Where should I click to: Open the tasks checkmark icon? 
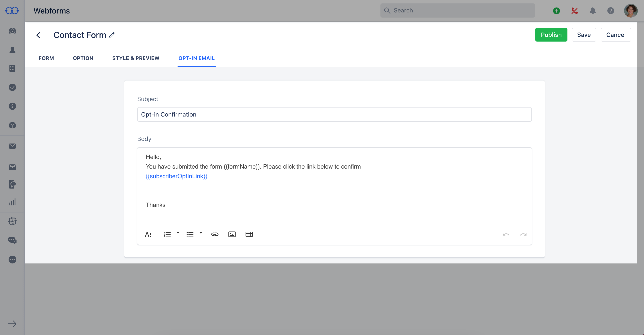[12, 87]
